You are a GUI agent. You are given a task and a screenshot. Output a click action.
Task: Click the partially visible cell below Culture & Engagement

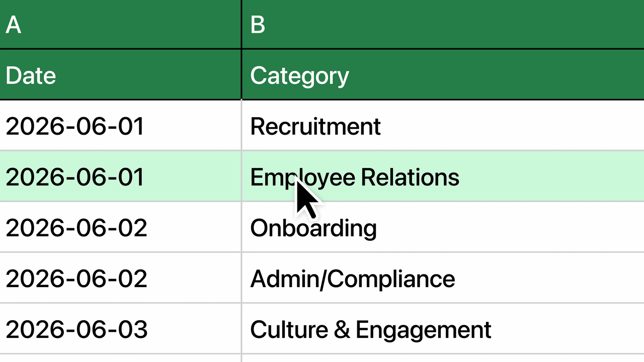[x=443, y=358]
